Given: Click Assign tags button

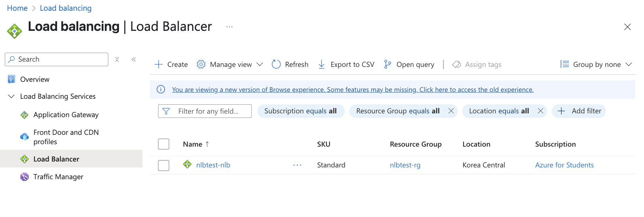Looking at the screenshot, I should point(477,64).
